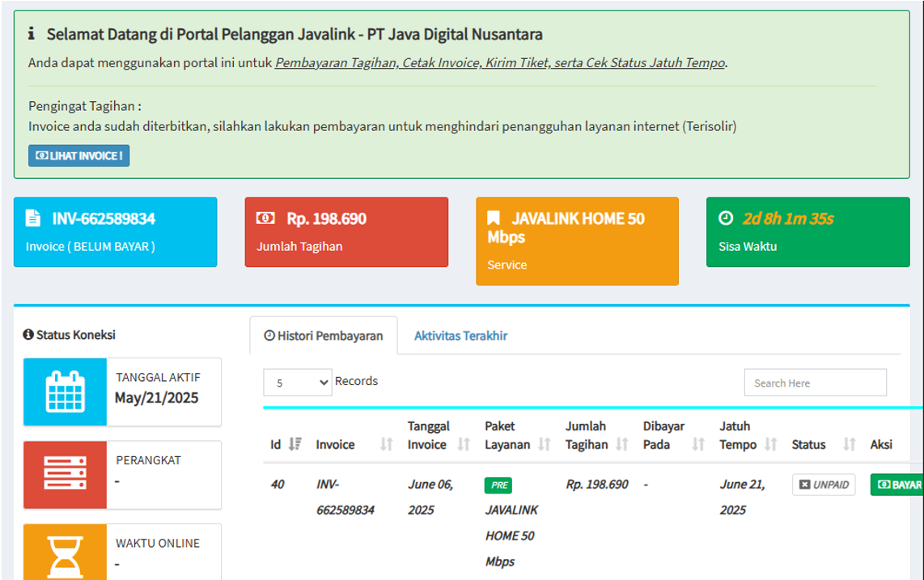Click the PRE badge in Paket Layanan cell
The width and height of the screenshot is (924, 580).
(498, 485)
